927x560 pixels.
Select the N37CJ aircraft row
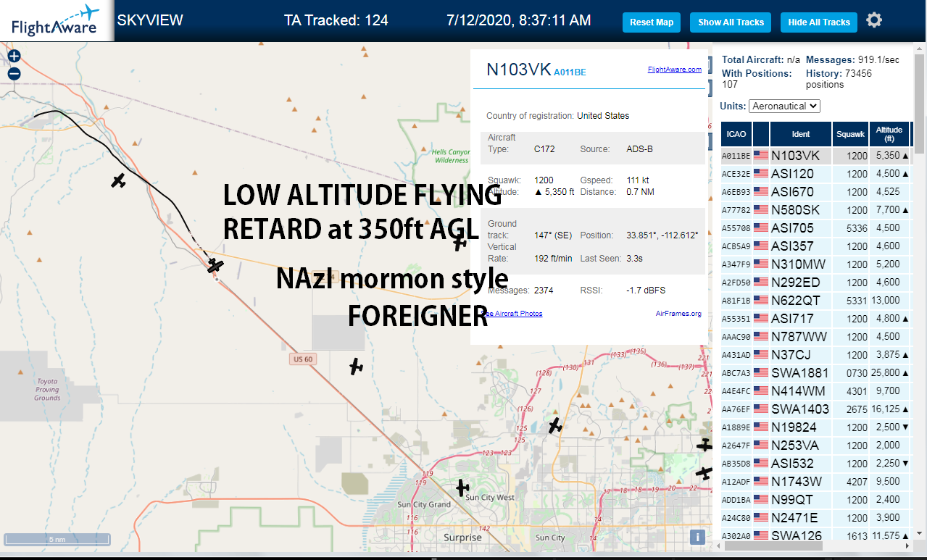(x=815, y=355)
